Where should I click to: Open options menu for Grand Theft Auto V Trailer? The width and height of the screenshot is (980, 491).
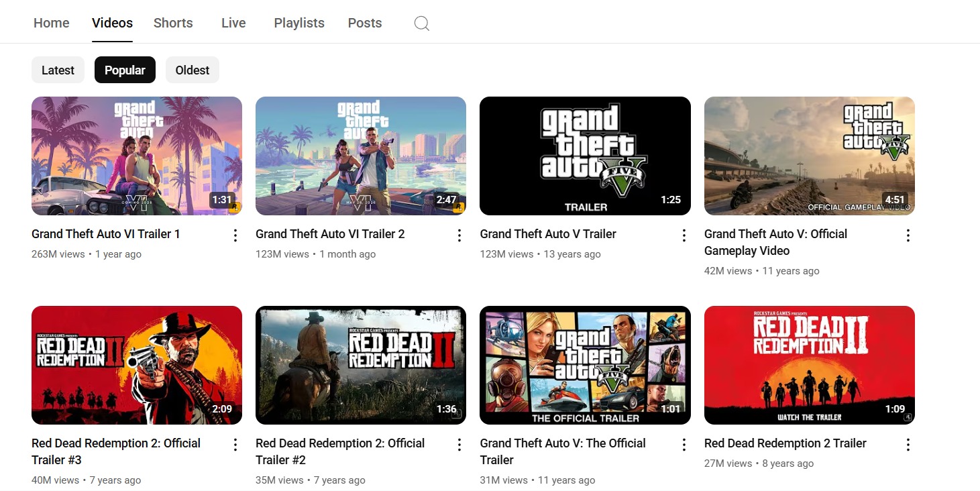tap(684, 235)
